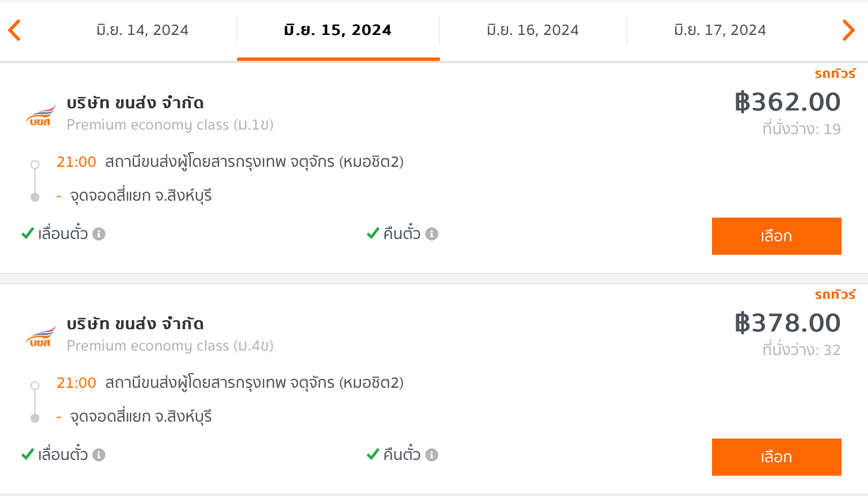The image size is (868, 496).
Task: Click green check by first เลื่อนตั๋ว
Action: click(x=28, y=233)
